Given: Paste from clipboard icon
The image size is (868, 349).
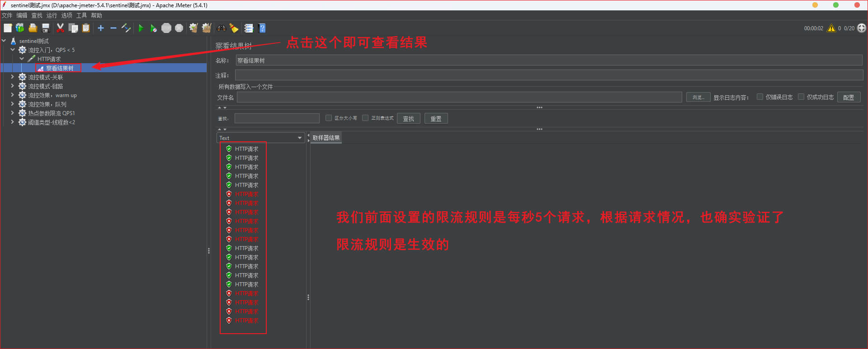Looking at the screenshot, I should [x=86, y=28].
